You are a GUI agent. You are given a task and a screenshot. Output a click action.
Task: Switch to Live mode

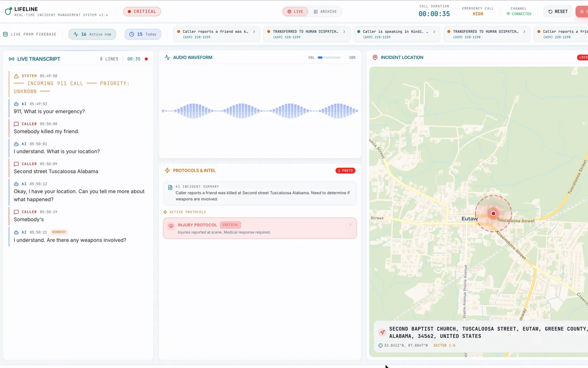pos(295,12)
